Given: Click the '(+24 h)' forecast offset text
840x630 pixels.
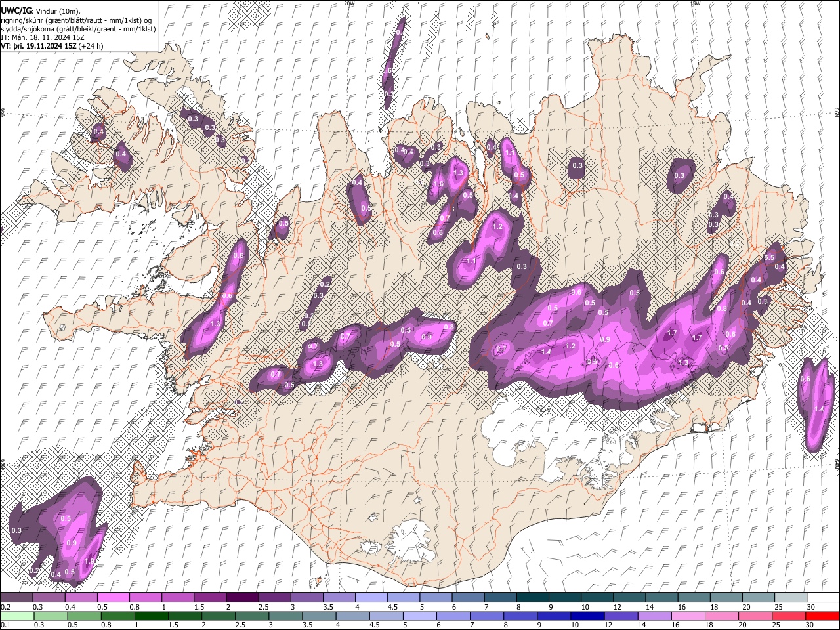Looking at the screenshot, I should 91,47.
